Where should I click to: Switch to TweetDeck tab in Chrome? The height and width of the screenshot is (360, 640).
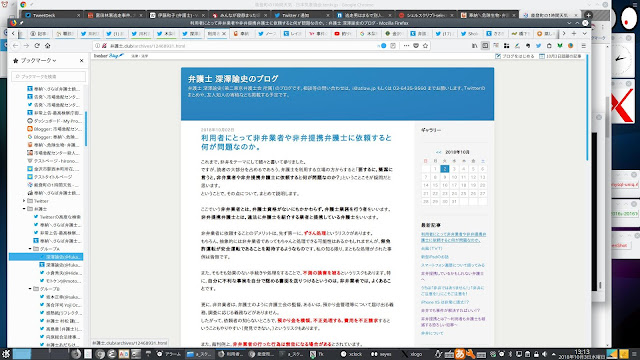coord(51,15)
